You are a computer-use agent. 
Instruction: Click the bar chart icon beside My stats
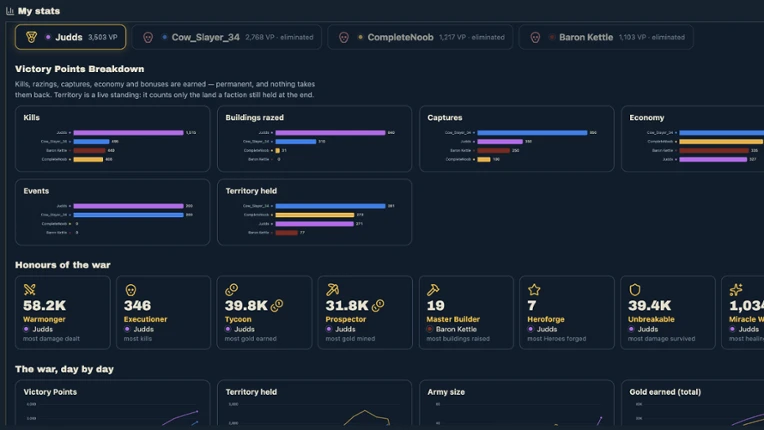coord(10,11)
